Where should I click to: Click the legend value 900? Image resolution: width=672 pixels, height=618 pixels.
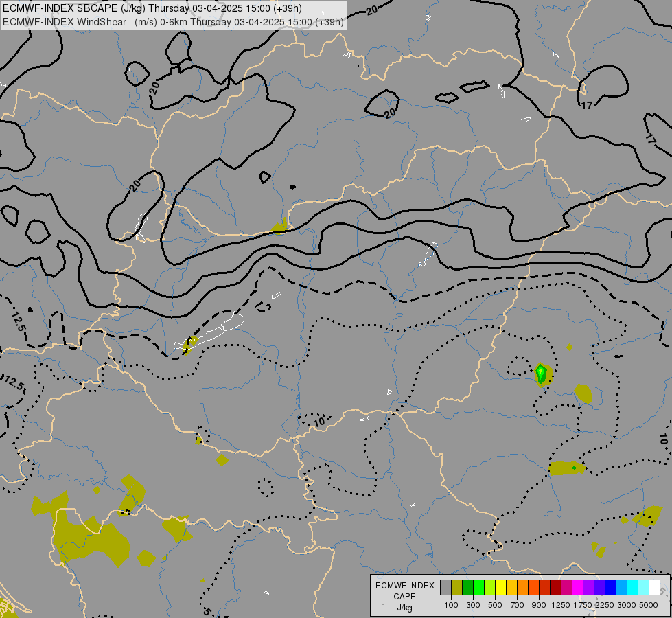(539, 605)
